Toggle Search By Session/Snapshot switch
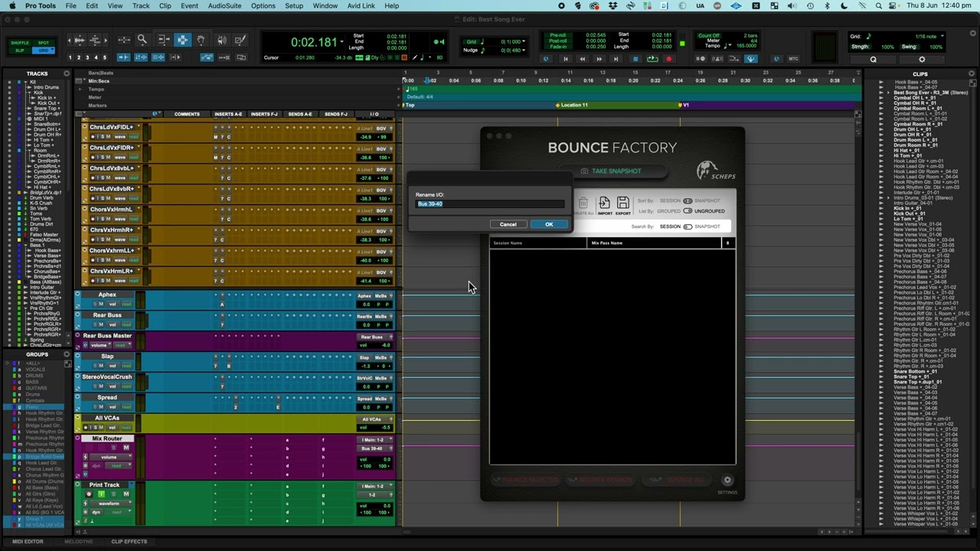980x551 pixels. coord(688,227)
